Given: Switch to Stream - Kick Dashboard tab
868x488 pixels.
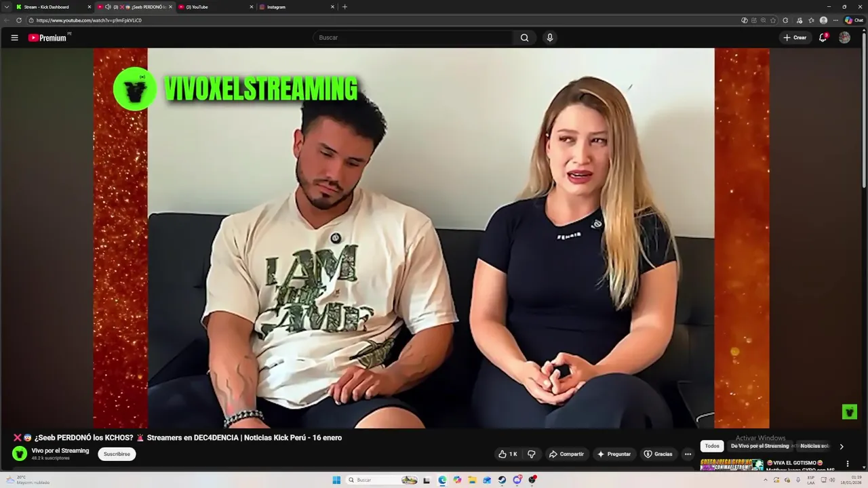Looking at the screenshot, I should tap(53, 7).
